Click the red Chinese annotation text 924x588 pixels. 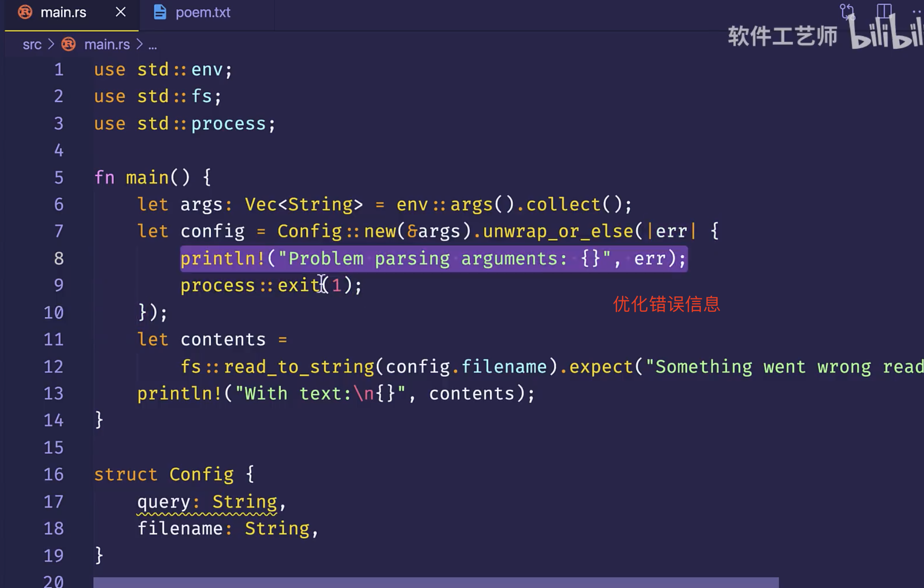(666, 304)
